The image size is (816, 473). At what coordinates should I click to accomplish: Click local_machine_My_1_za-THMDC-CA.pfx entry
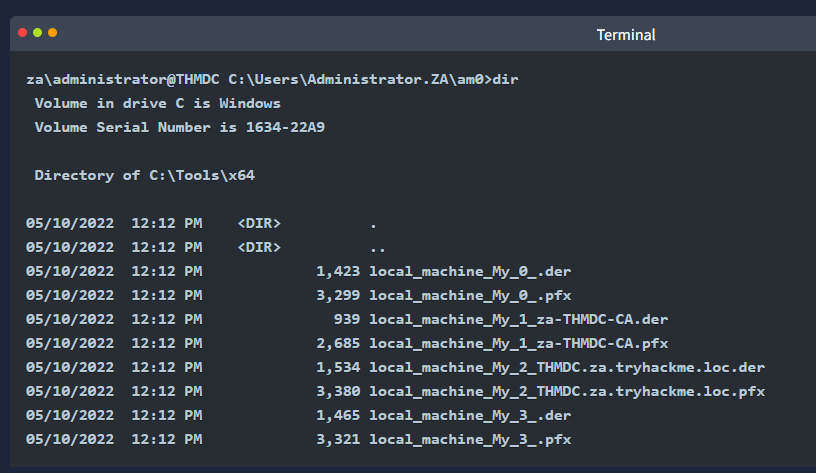coord(518,343)
